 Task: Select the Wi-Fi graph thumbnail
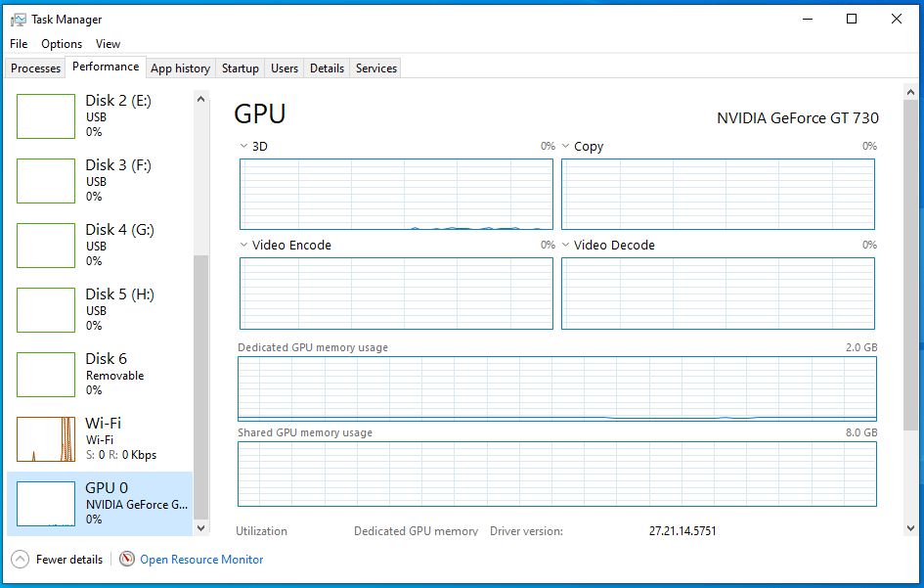click(x=46, y=439)
